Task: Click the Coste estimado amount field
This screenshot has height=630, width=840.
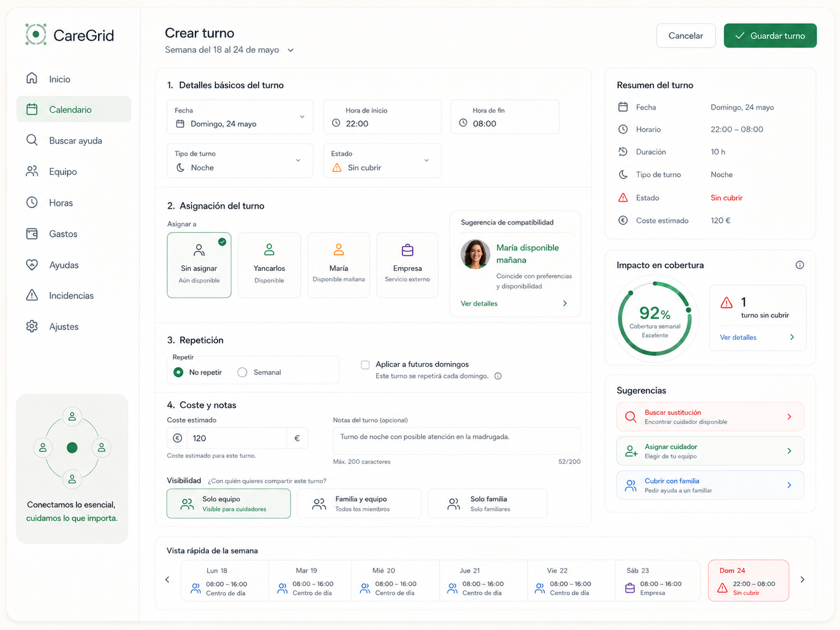Action: pyautogui.click(x=237, y=438)
